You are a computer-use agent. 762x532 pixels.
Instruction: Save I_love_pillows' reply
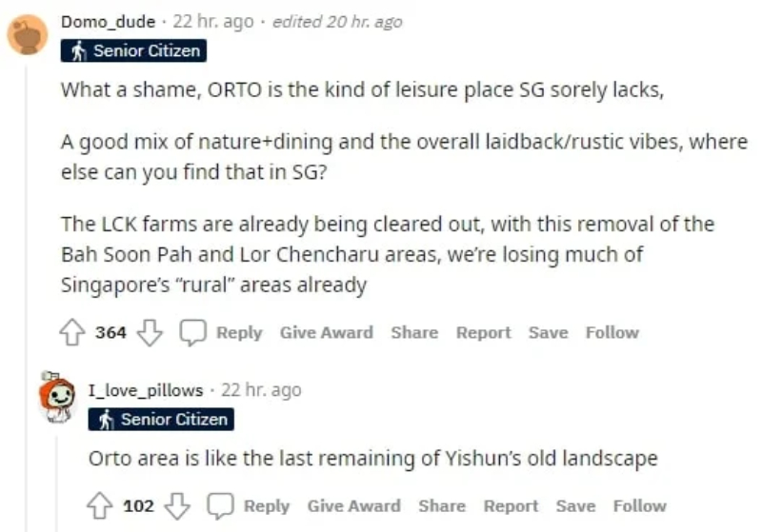click(575, 506)
